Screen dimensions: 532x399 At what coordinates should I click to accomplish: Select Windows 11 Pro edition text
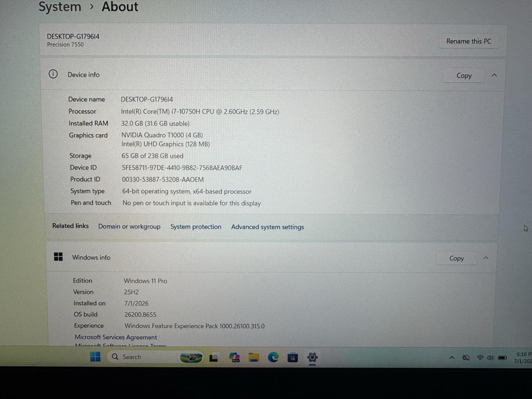tap(145, 281)
